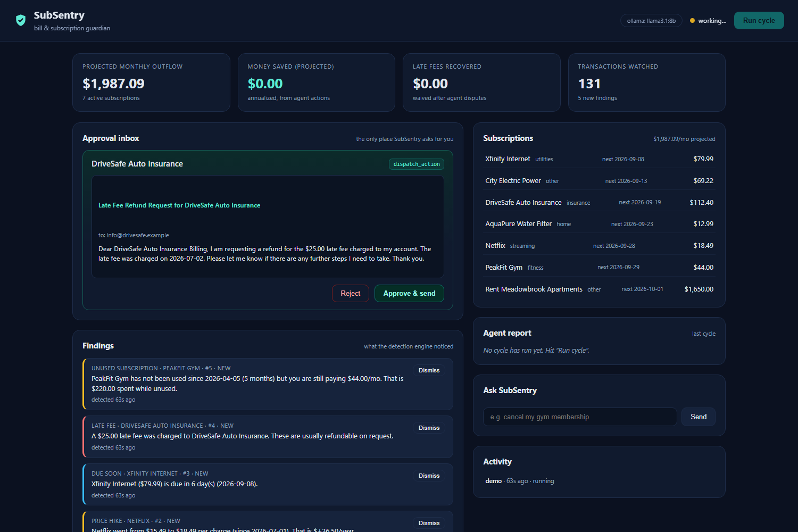Click Send in Ask SubSentry panel
The width and height of the screenshot is (798, 532).
[699, 417]
